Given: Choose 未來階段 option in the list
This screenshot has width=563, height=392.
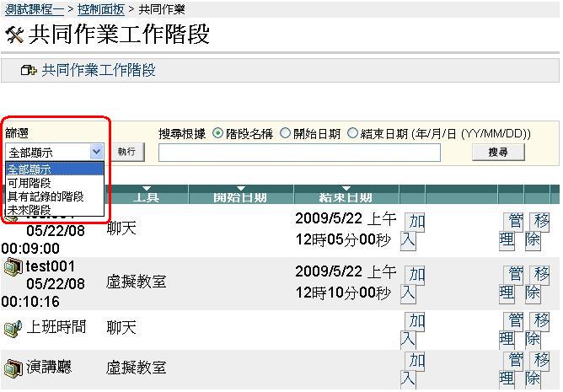Looking at the screenshot, I should [x=29, y=208].
